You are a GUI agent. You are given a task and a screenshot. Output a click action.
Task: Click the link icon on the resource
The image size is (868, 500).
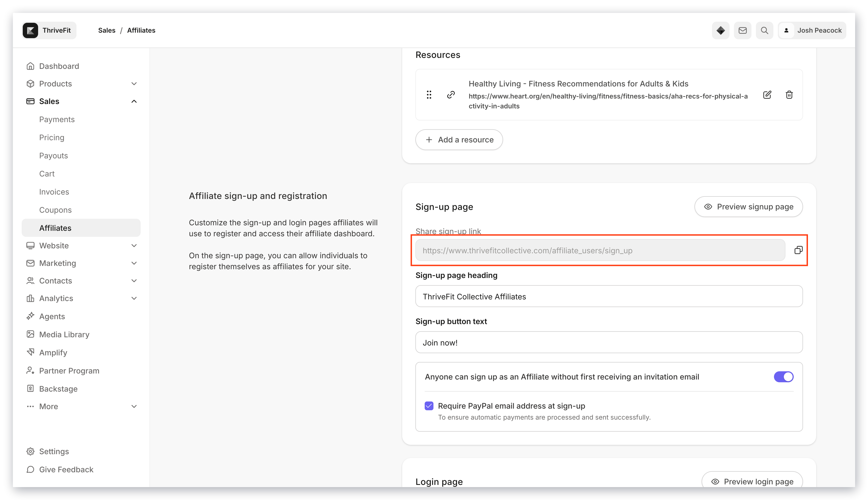[x=451, y=95]
